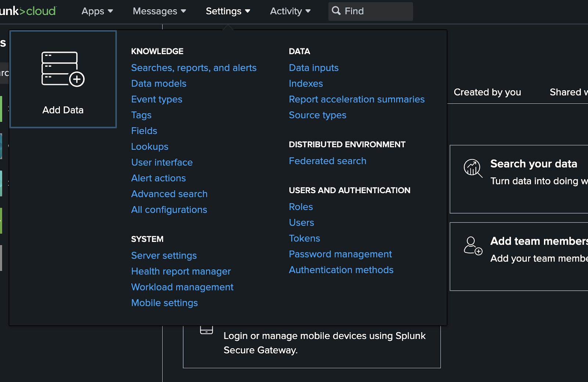The image size is (588, 382).
Task: Expand the Apps dropdown menu
Action: click(x=97, y=11)
